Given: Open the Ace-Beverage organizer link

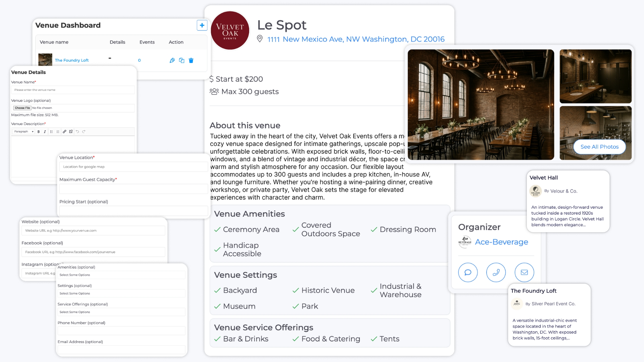Looking at the screenshot, I should [x=501, y=242].
